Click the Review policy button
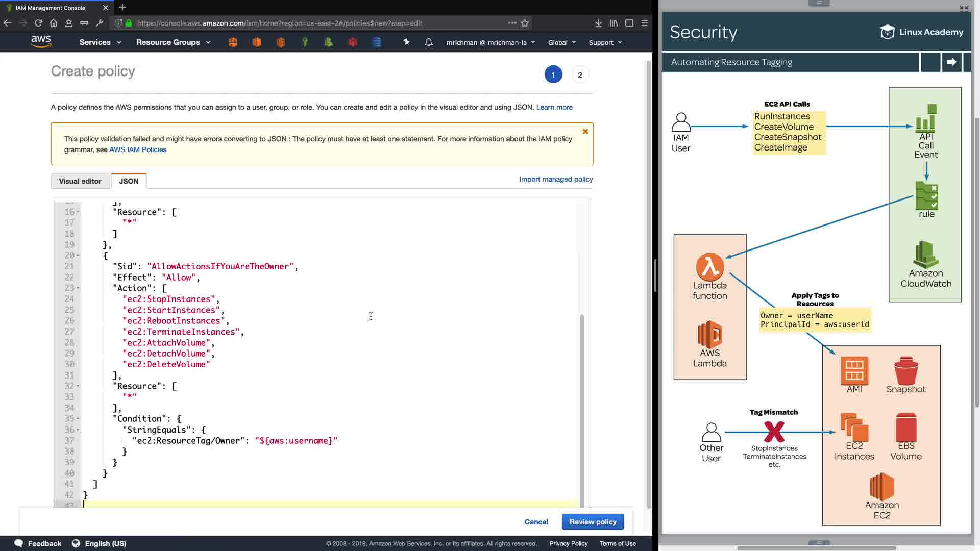Viewport: 980px width, 551px height. point(593,522)
